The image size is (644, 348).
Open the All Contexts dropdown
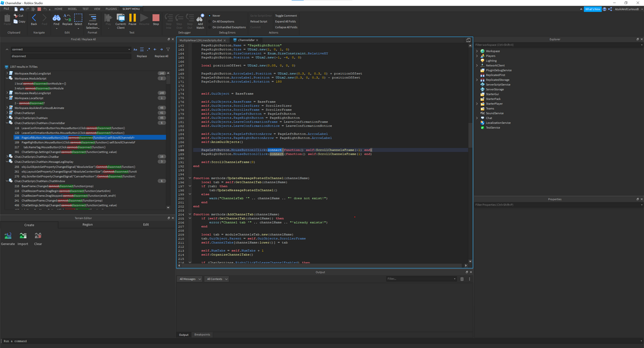click(217, 279)
